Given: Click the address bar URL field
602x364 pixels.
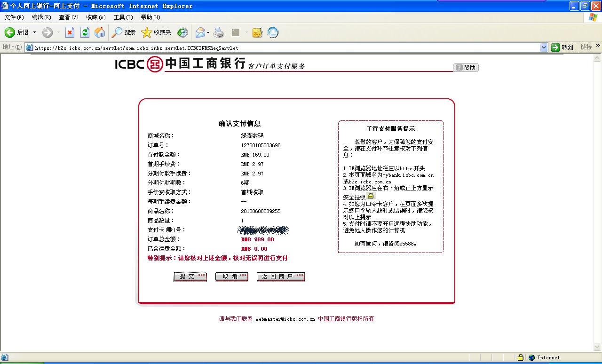Looking at the screenshot, I should 287,47.
